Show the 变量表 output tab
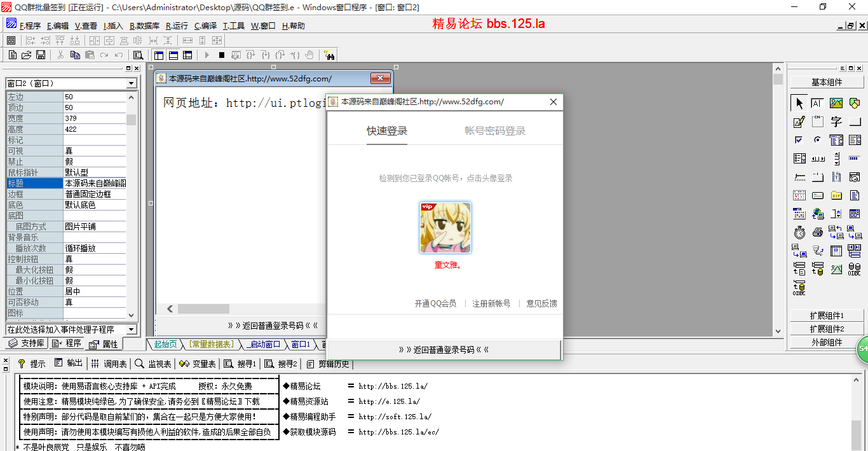The height and width of the screenshot is (451, 868). 198,364
